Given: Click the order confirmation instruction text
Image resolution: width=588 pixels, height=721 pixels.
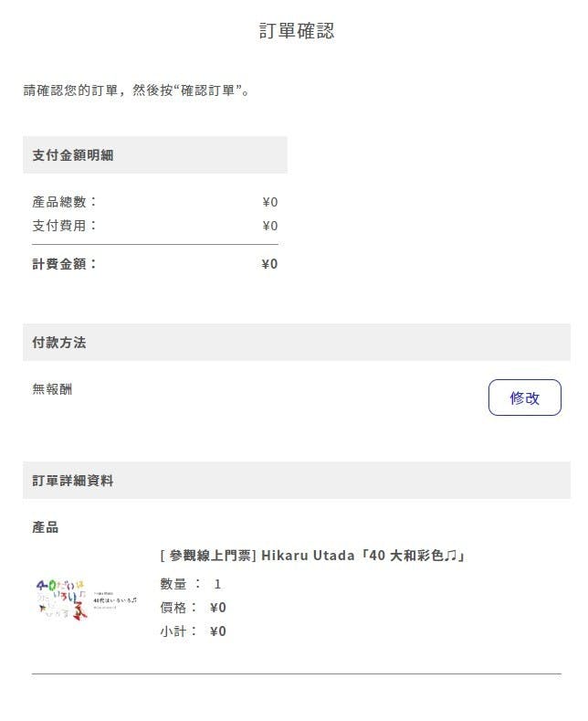Looking at the screenshot, I should coord(137,90).
